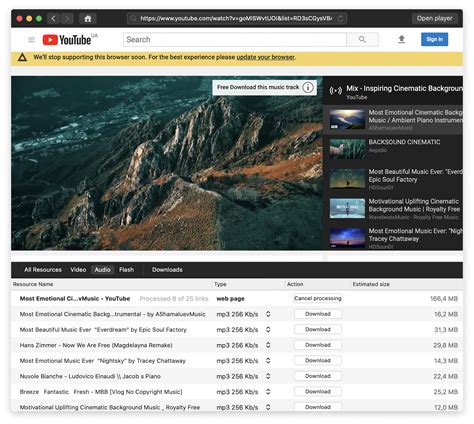Switch to the Flash tab

[x=126, y=270]
